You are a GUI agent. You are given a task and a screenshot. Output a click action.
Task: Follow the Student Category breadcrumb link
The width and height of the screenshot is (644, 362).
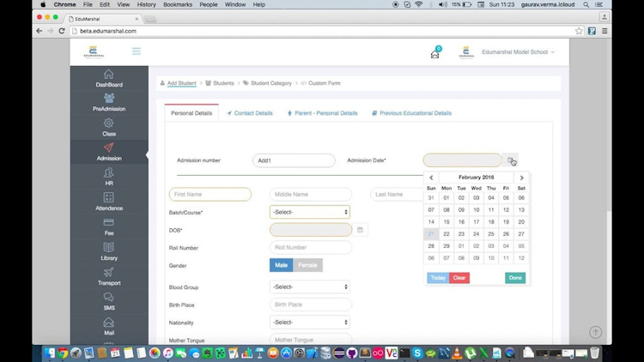271,83
